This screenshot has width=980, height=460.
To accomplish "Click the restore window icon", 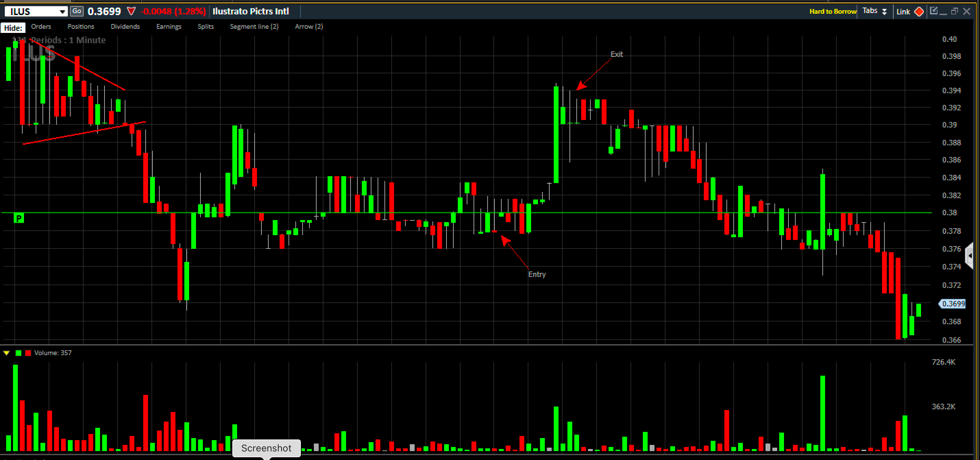I will click(x=954, y=11).
